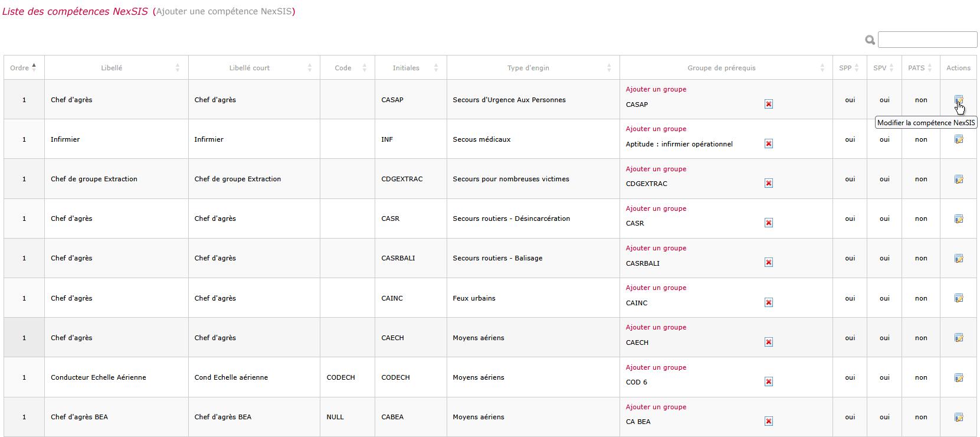Screen dimensions: 980x437
Task: Focus the table search field
Action: 927,40
